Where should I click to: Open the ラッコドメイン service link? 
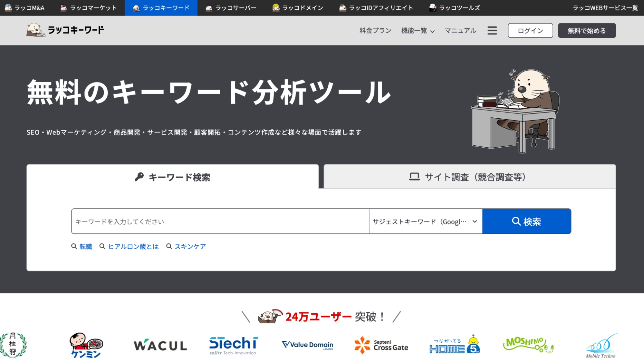tap(298, 8)
